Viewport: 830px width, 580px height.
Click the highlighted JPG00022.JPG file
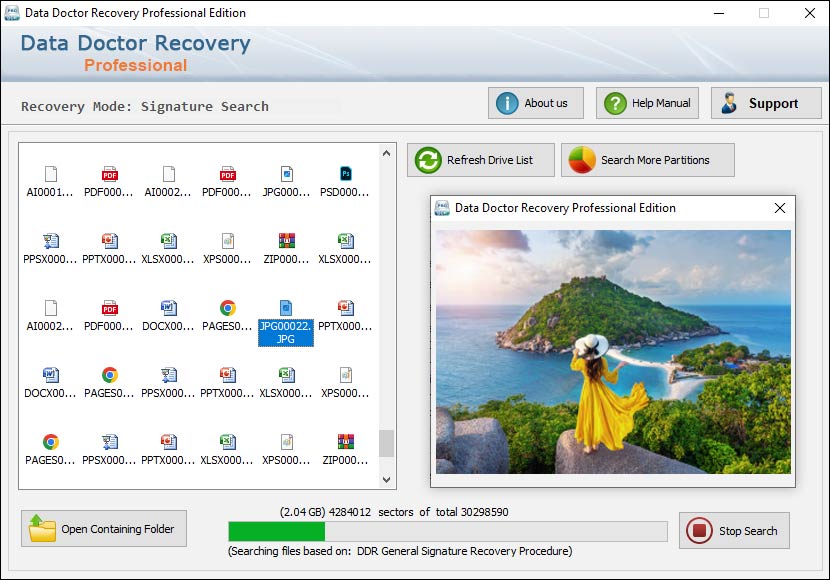coord(286,321)
